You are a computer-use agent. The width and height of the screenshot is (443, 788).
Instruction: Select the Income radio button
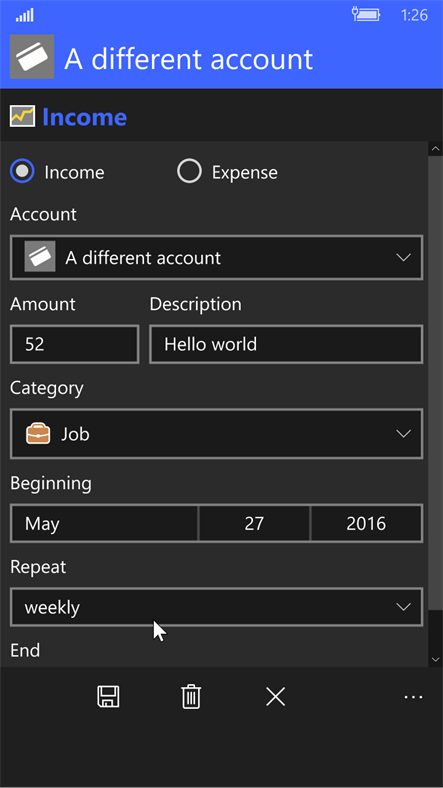point(22,172)
